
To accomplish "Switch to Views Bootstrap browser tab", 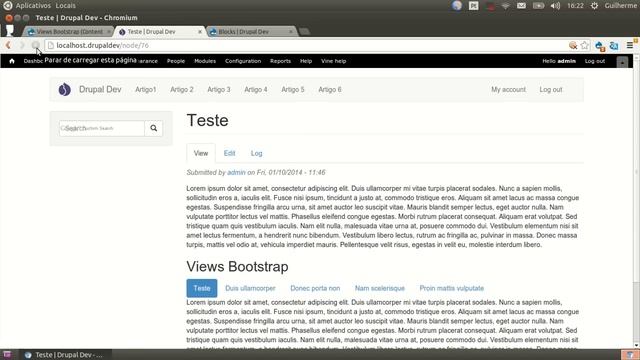I will [69, 31].
